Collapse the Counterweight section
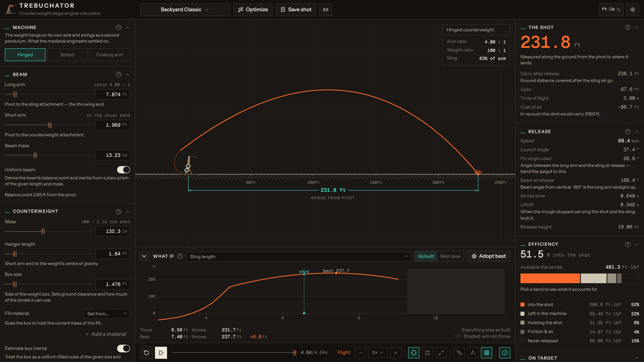Image resolution: width=644 pixels, height=362 pixels. (128, 211)
